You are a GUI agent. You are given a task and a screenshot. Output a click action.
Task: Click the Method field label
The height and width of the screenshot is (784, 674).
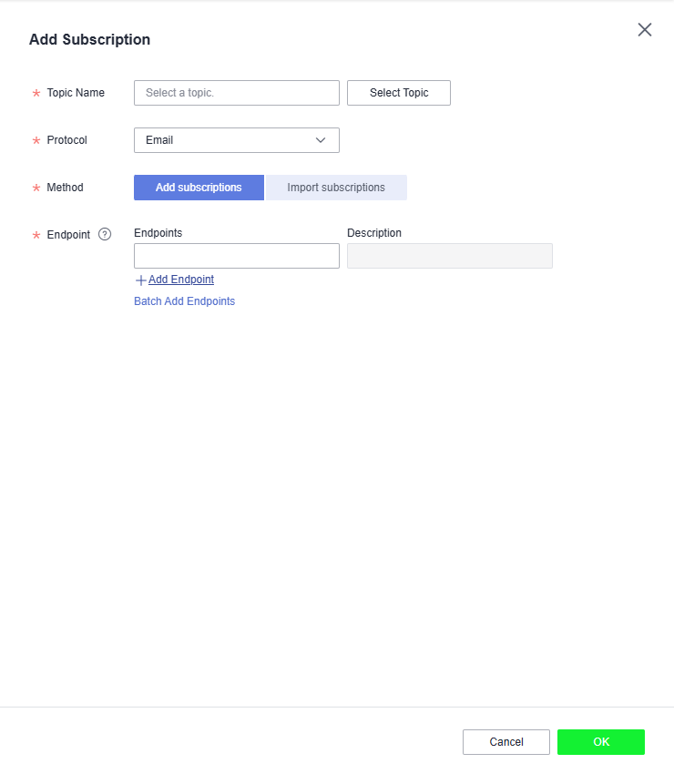click(x=65, y=188)
